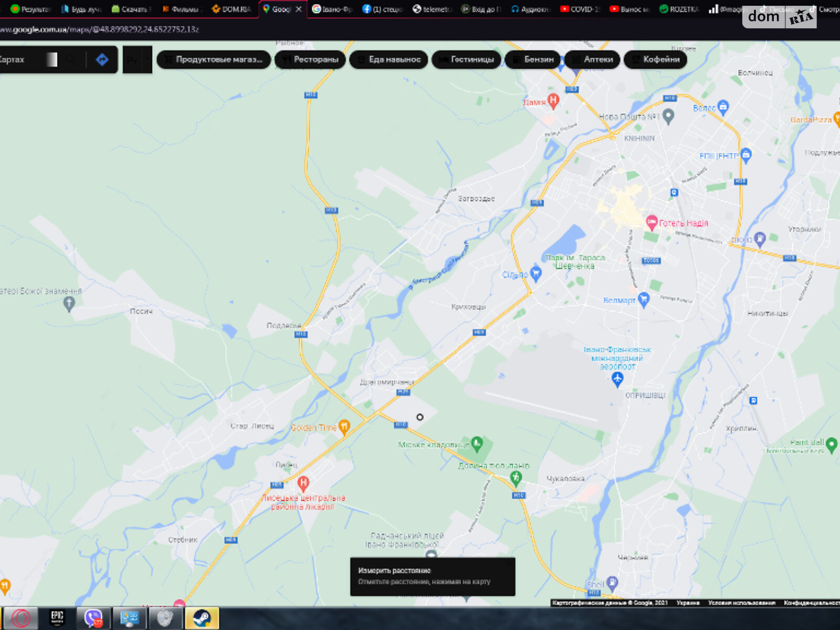840x630 pixels.
Task: Click the Готель Надія hotel pin
Action: pyautogui.click(x=652, y=222)
